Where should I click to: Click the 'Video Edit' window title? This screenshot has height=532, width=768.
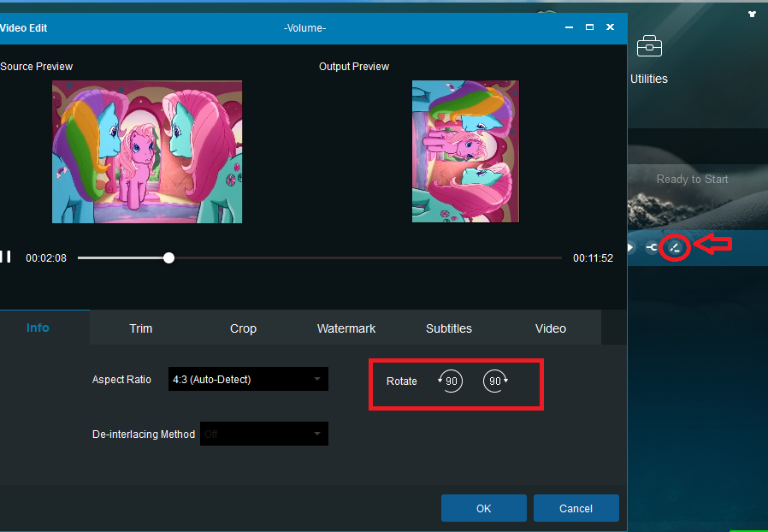point(23,28)
